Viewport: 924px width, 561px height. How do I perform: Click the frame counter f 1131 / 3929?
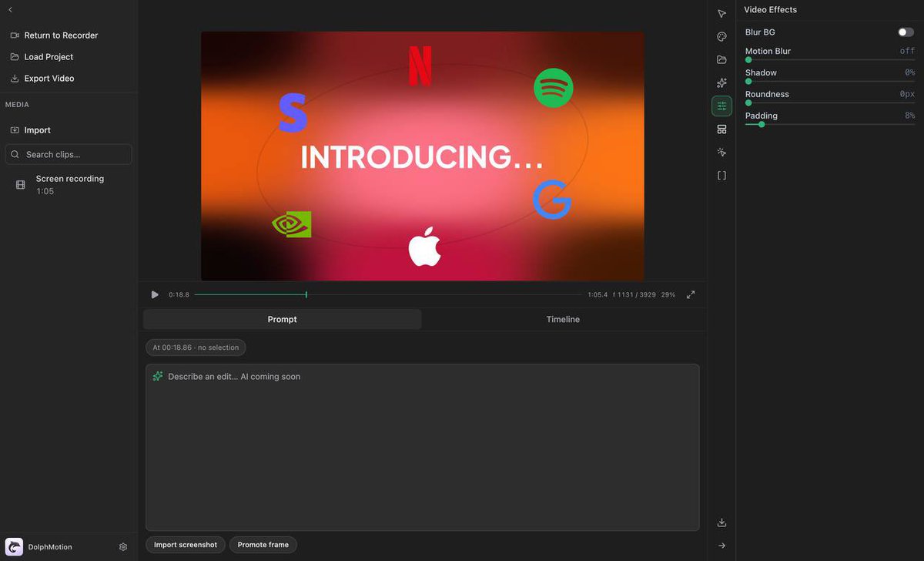(x=634, y=295)
